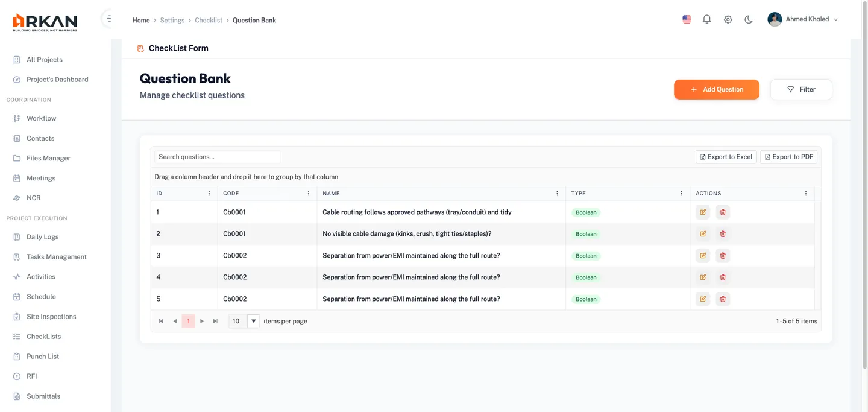Jump to first page using pagination icon
Viewport: 868px width, 412px height.
(x=161, y=321)
